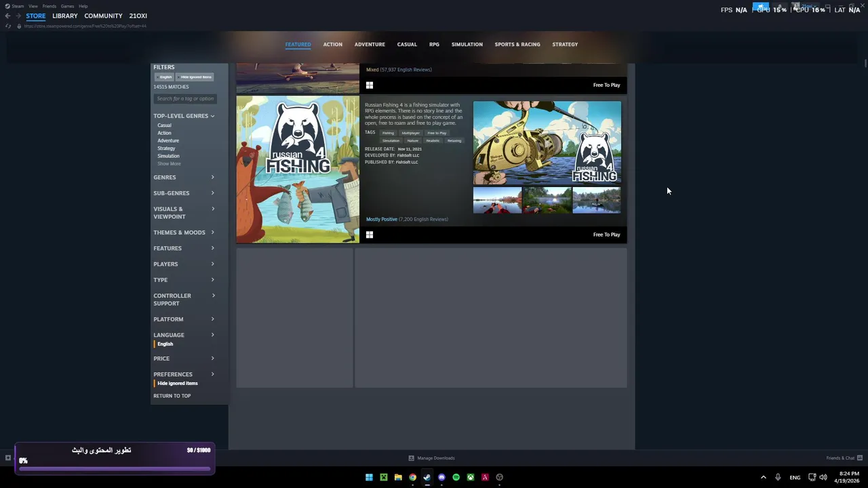The height and width of the screenshot is (488, 868).
Task: Expand the Features filter section
Action: [x=184, y=248]
